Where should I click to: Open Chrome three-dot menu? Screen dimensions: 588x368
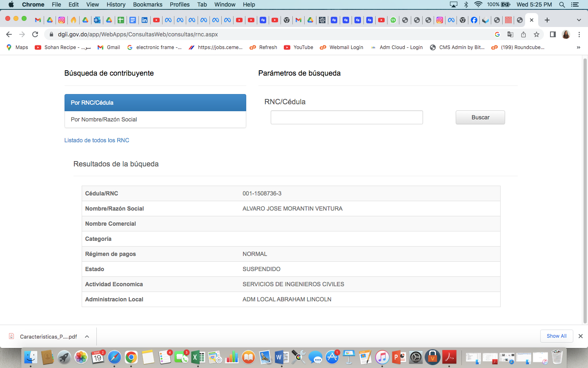[x=579, y=34]
